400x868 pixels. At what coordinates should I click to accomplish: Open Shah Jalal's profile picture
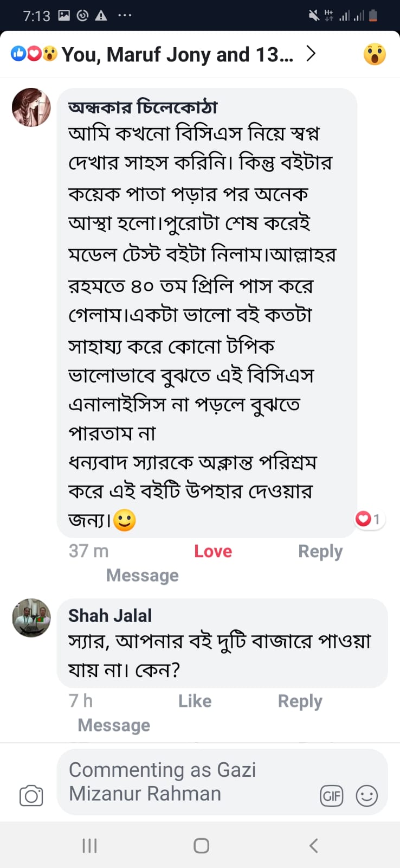pos(31,617)
